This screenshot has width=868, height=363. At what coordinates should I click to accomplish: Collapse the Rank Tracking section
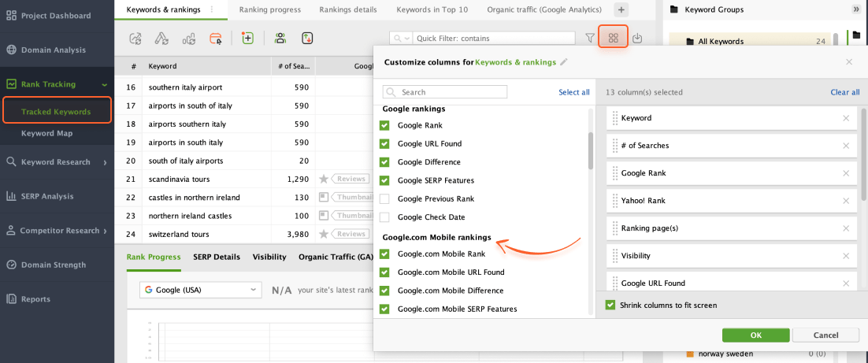[105, 85]
